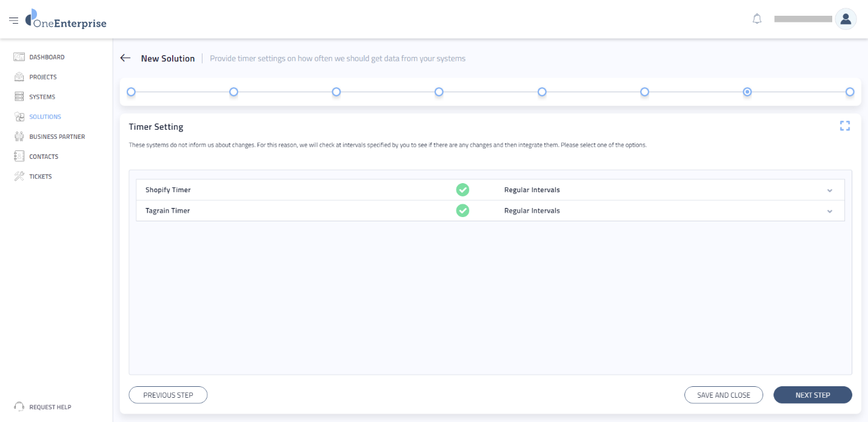Click SAVE AND CLOSE

point(724,395)
